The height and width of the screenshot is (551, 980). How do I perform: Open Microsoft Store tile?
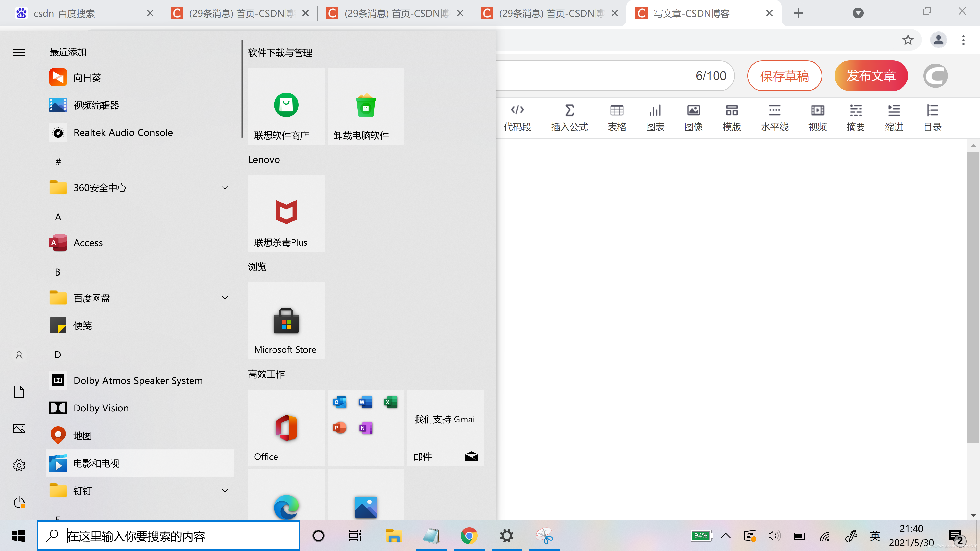pyautogui.click(x=286, y=321)
